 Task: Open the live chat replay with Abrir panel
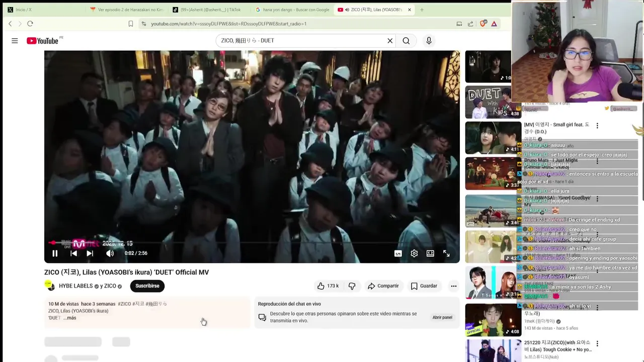tap(442, 317)
